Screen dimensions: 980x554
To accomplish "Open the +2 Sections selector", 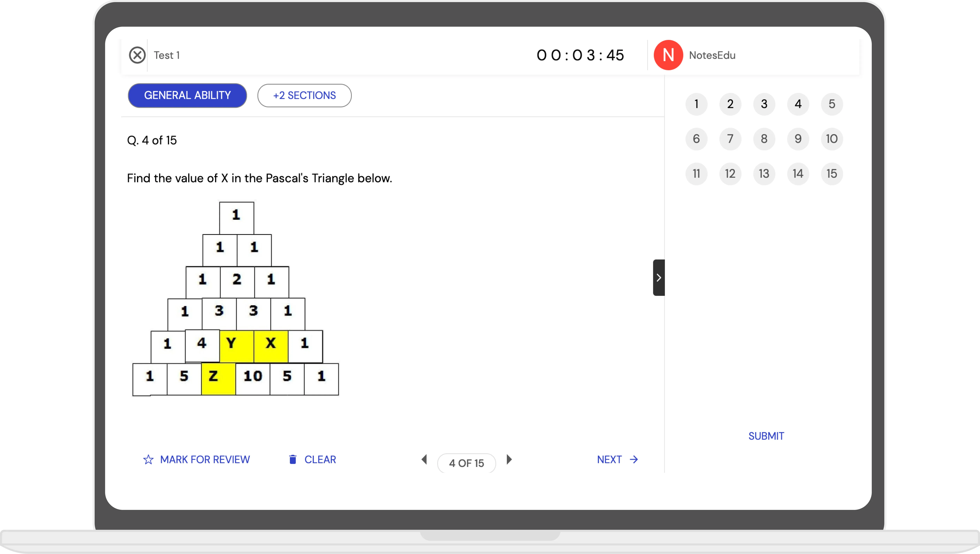I will tap(304, 96).
